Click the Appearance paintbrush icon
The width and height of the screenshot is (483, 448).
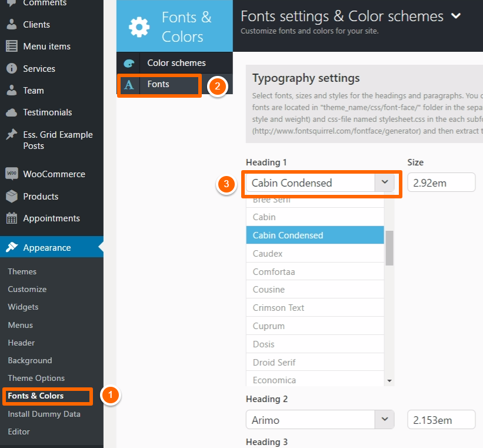tap(12, 247)
